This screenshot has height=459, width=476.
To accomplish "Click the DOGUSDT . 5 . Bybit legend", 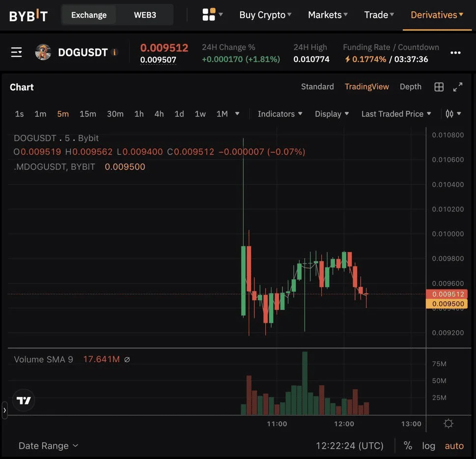I will tap(56, 138).
